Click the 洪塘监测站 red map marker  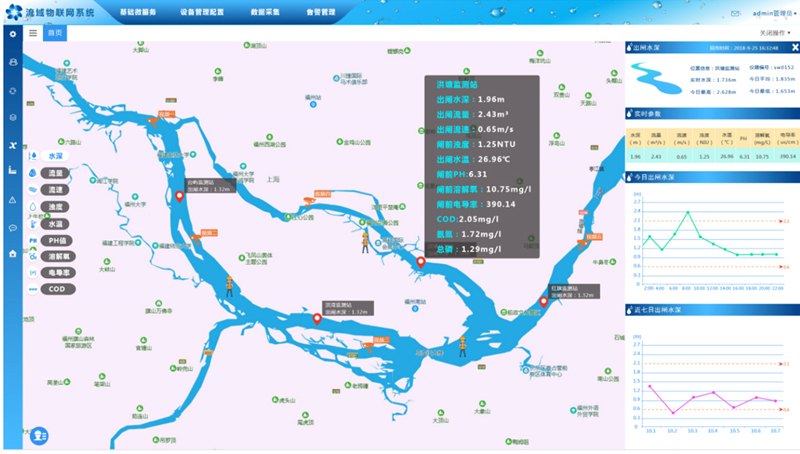[x=421, y=262]
